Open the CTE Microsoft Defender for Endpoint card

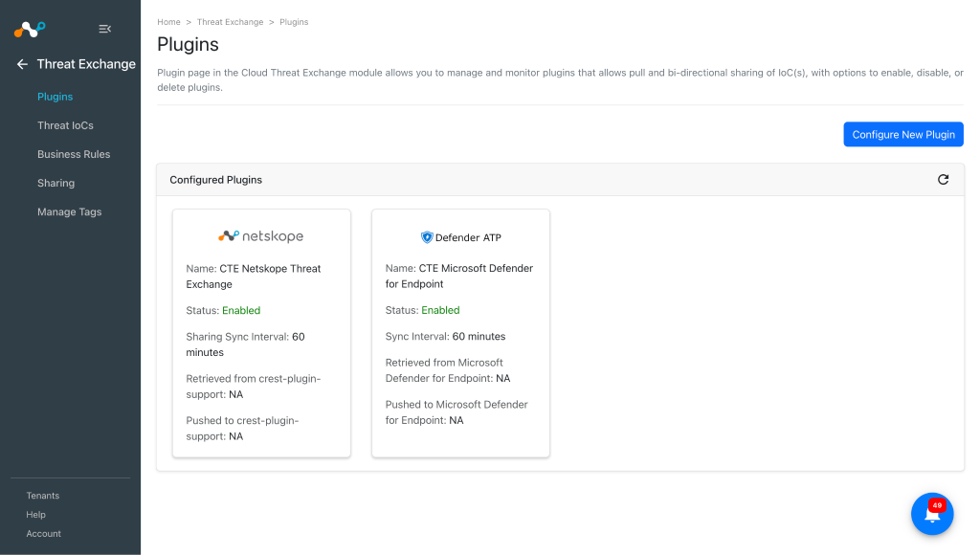click(460, 333)
